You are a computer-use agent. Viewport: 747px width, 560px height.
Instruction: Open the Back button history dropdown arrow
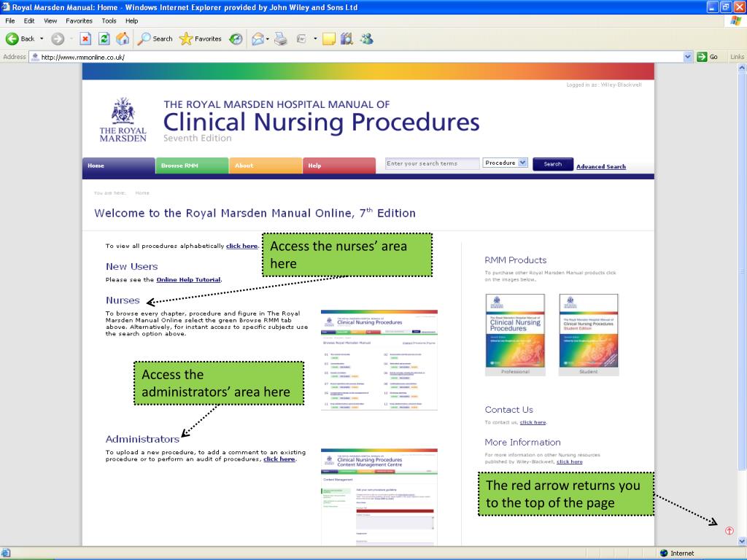[x=42, y=39]
